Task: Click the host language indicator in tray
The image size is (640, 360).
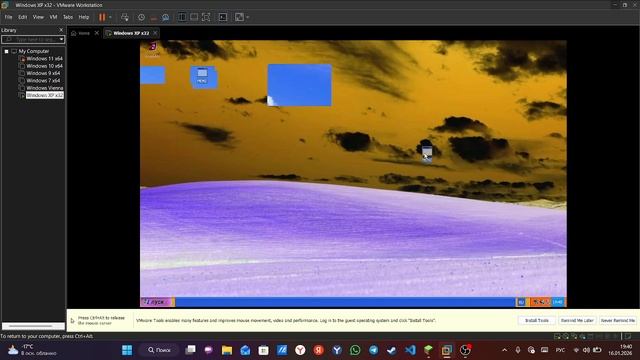Action: 560,350
